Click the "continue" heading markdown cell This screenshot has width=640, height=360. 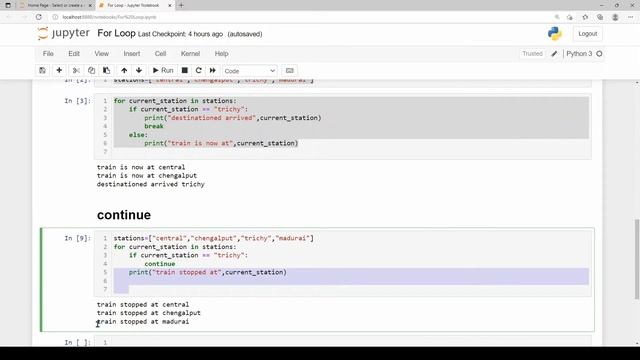(x=124, y=215)
